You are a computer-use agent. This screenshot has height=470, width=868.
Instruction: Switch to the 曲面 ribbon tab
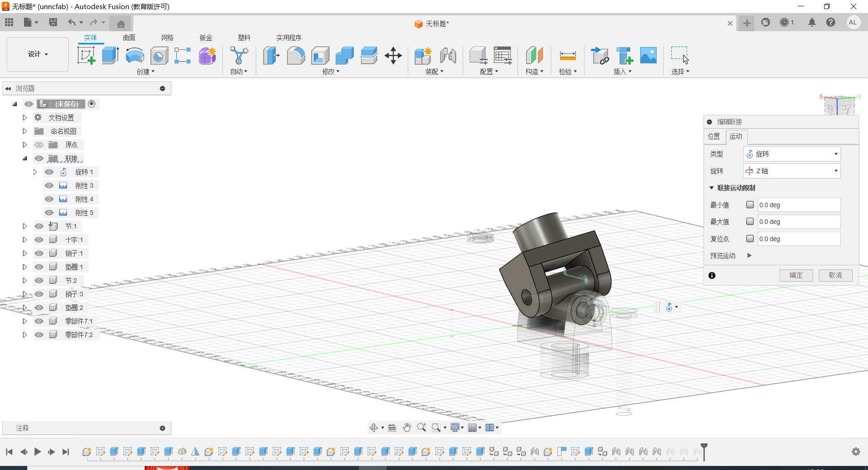(129, 38)
